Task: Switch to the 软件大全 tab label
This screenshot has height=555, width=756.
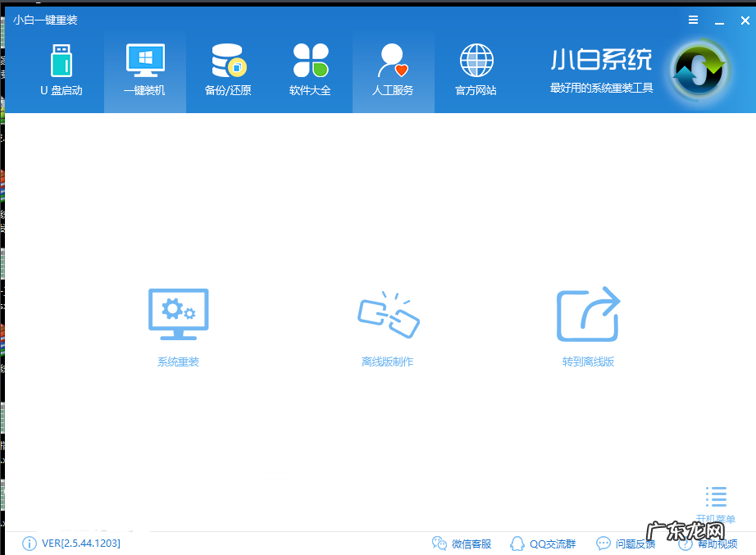Action: [310, 91]
